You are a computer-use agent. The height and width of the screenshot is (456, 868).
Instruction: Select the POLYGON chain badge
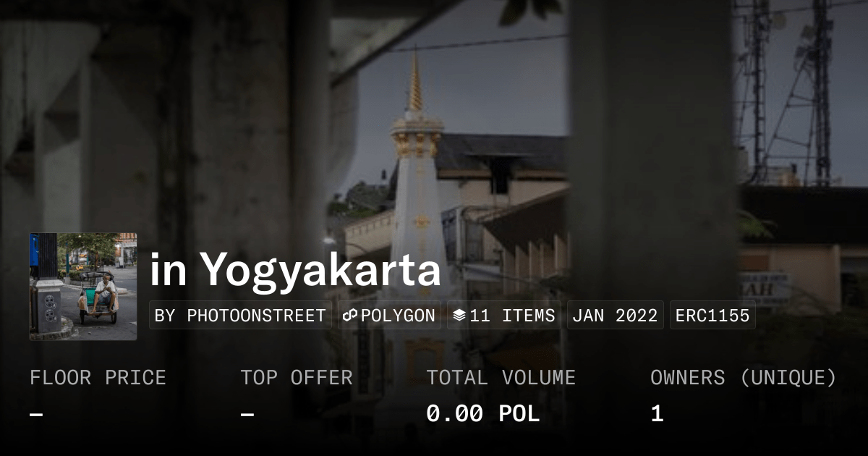click(x=389, y=316)
